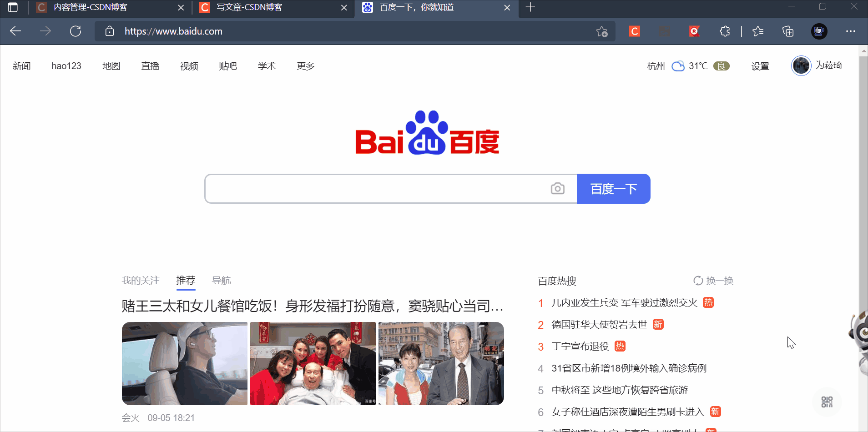Open the 新闻 link
Image resolution: width=868 pixels, height=432 pixels.
[22, 66]
